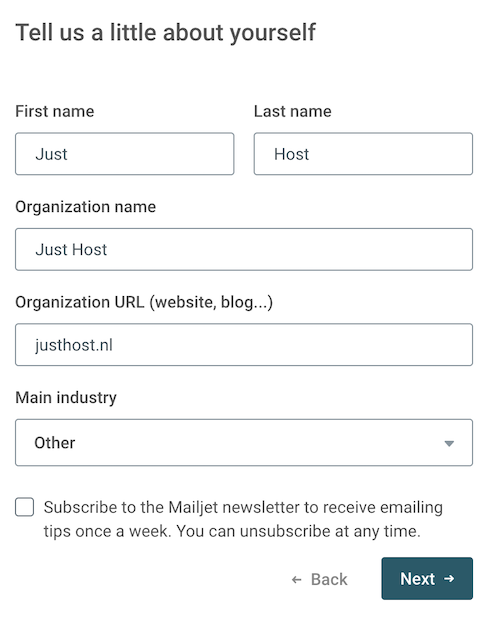Click the 'Tell us a little about yourself' heading
Image resolution: width=500 pixels, height=631 pixels.
(x=165, y=33)
